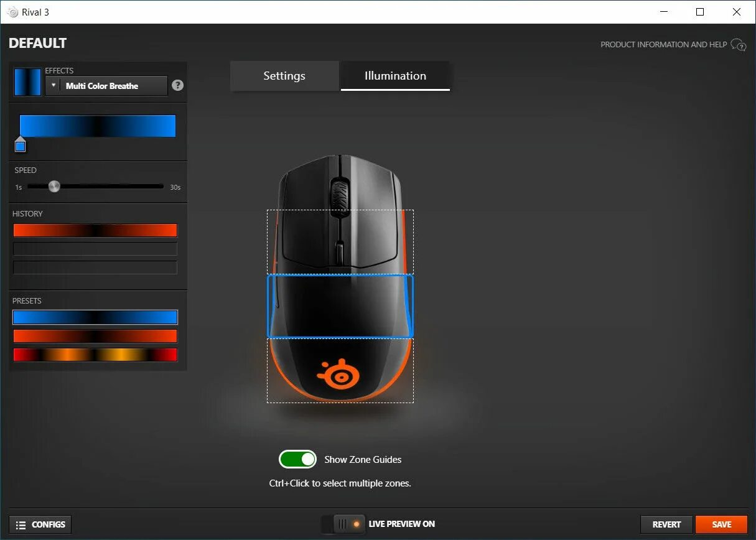
Task: Open the CONFIGS panel
Action: point(40,524)
